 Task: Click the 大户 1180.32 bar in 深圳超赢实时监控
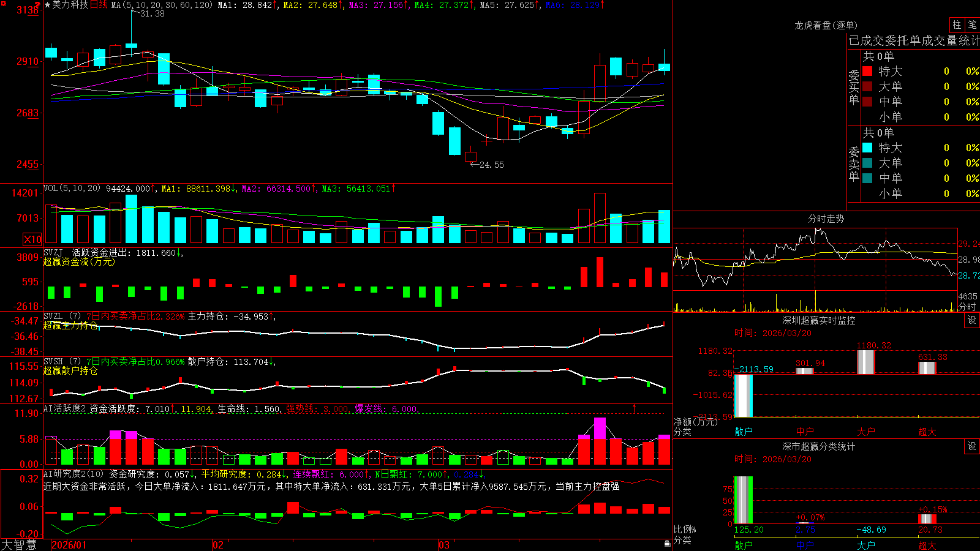click(x=865, y=362)
